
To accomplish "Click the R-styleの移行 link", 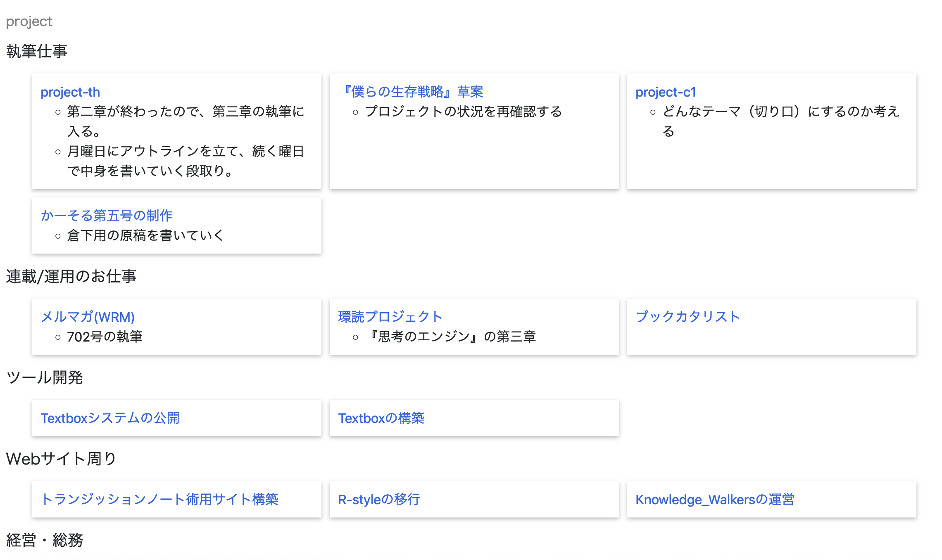I will pyautogui.click(x=379, y=499).
